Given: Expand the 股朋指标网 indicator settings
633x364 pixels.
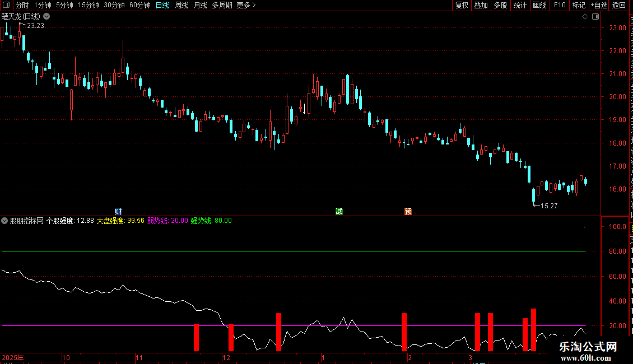Looking at the screenshot, I should click(4, 221).
